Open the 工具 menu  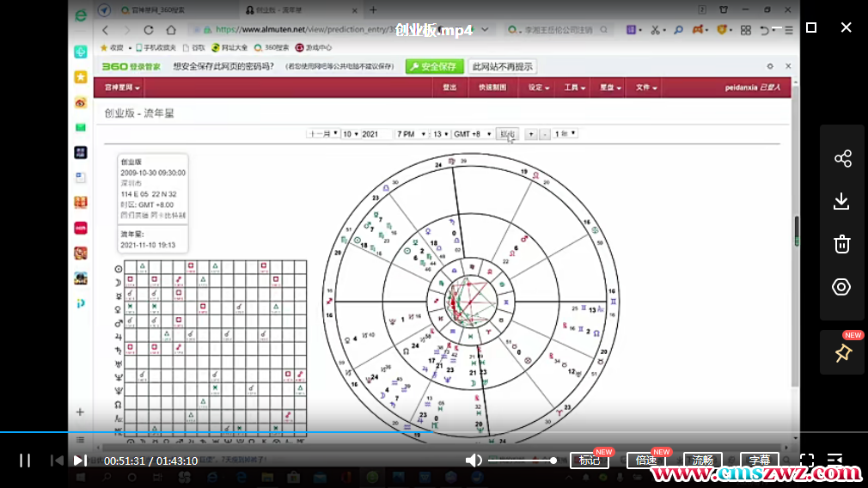pos(574,88)
